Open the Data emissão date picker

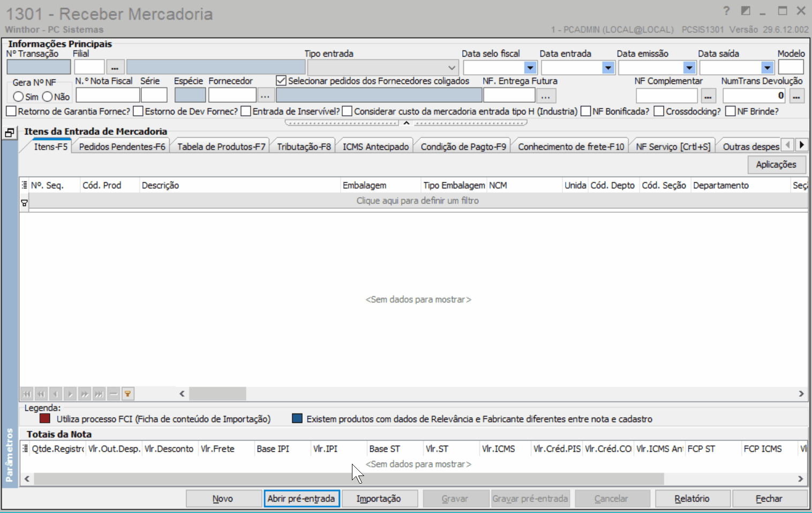(689, 68)
